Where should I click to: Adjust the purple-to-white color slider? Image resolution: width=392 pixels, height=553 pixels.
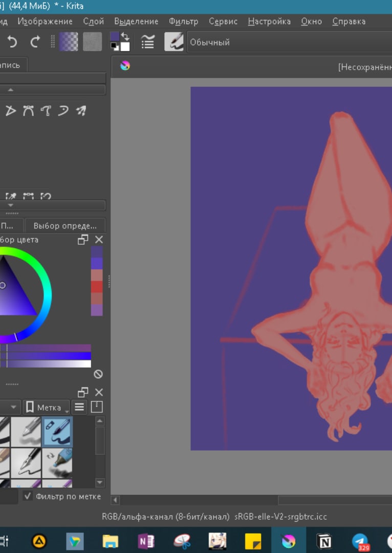click(46, 364)
